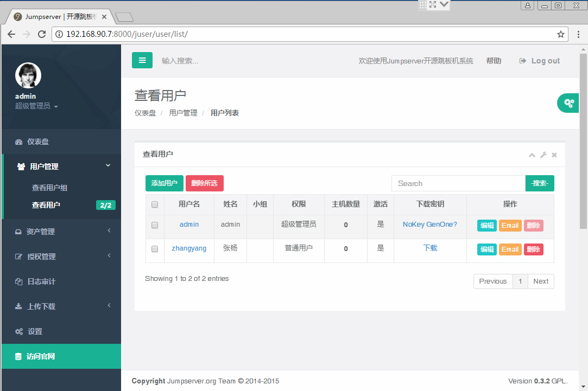The height and width of the screenshot is (391, 588).
Task: Select the zhangyang row checkbox
Action: coord(155,249)
